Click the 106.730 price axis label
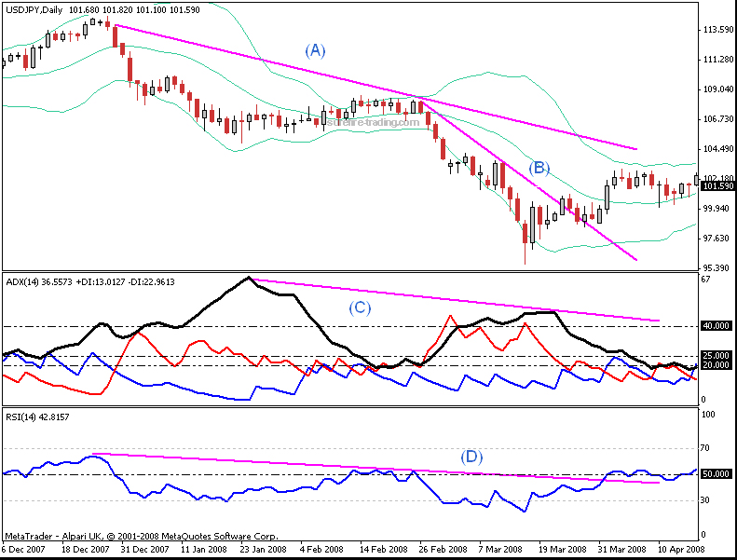737x560 pixels. click(x=717, y=119)
